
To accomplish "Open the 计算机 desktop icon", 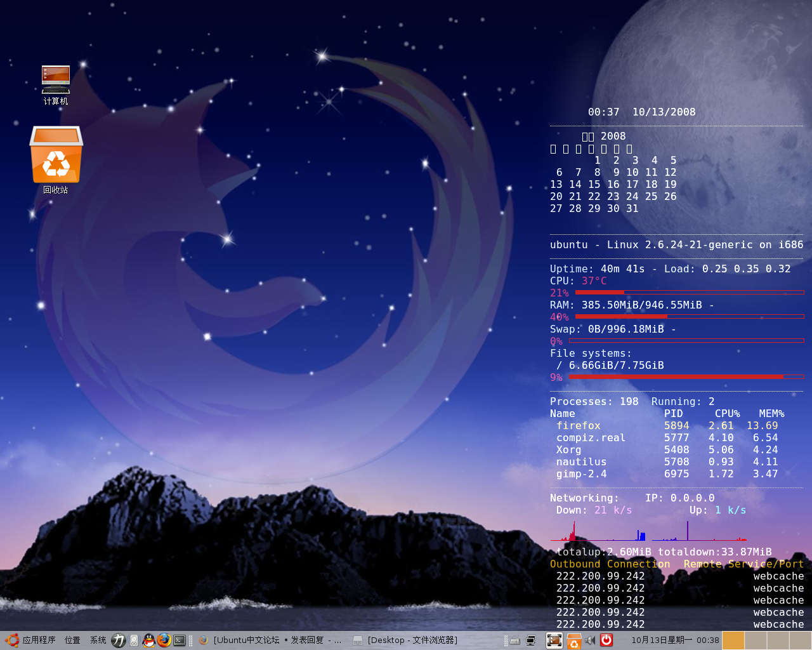I will 56,84.
